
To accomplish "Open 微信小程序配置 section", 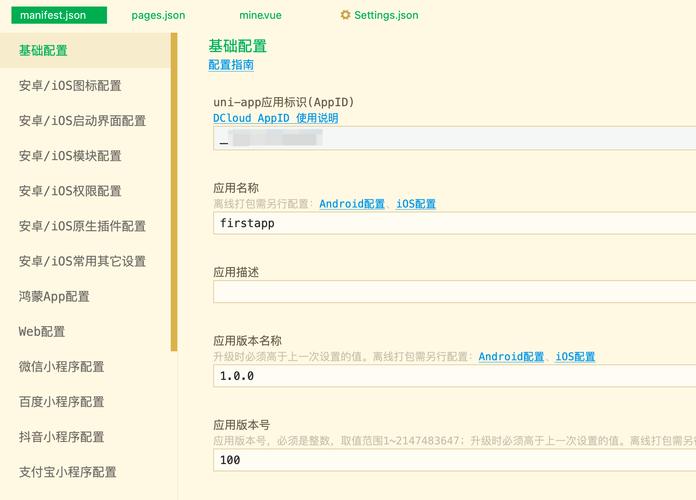I will [x=61, y=366].
